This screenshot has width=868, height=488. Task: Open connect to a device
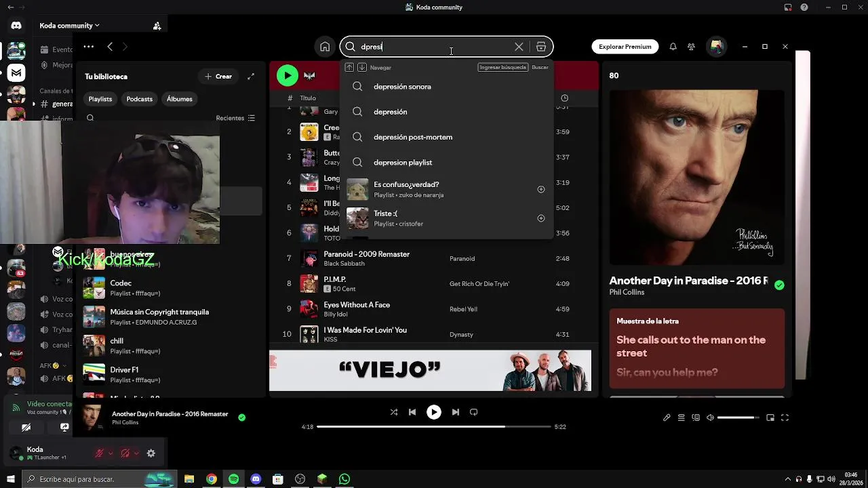pos(696,418)
